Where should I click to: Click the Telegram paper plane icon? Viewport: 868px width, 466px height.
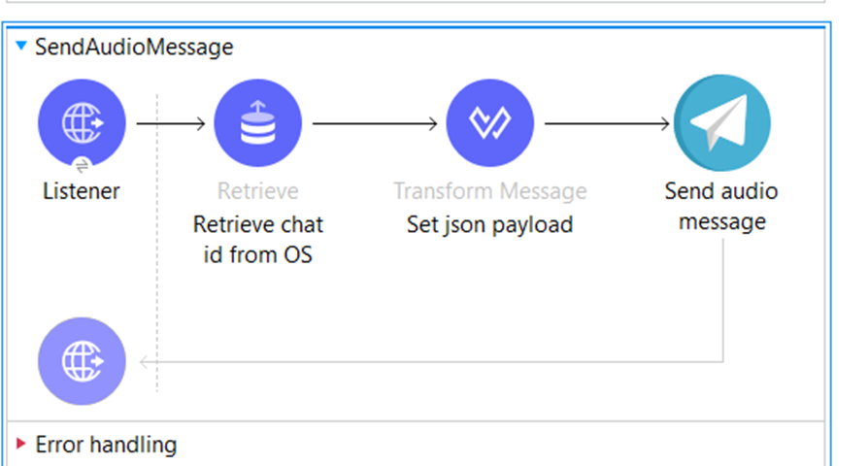coord(721,123)
